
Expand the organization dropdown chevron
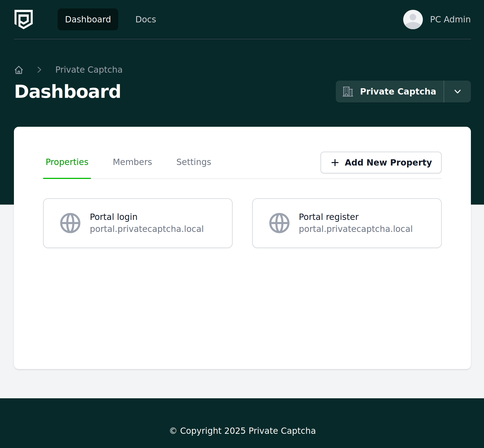pos(458,92)
